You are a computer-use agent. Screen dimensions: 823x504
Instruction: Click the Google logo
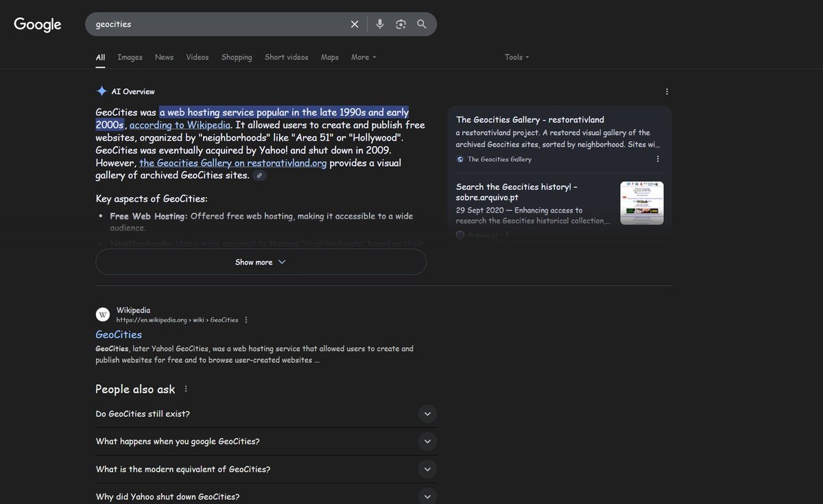(x=38, y=25)
